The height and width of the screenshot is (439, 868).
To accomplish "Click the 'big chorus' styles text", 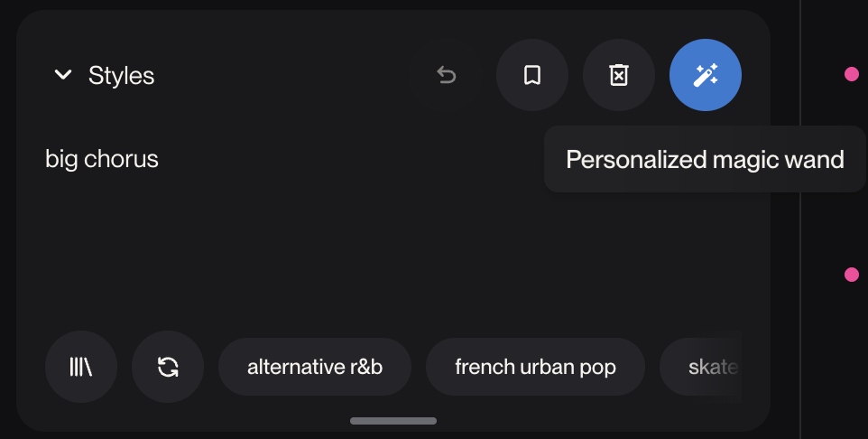I will (x=102, y=160).
